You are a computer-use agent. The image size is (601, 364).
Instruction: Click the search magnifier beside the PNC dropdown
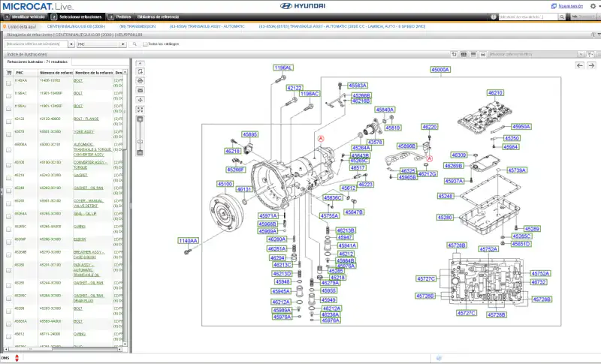click(x=134, y=44)
